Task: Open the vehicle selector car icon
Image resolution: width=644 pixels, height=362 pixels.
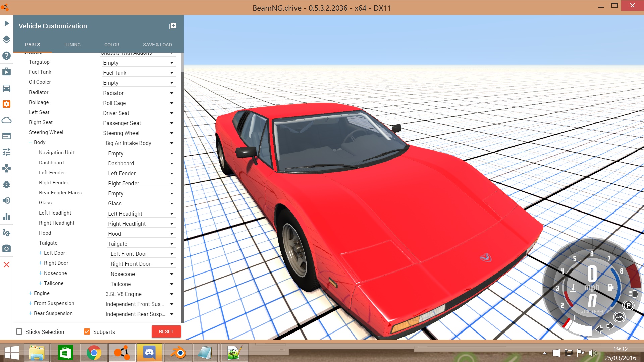Action: pos(6,88)
